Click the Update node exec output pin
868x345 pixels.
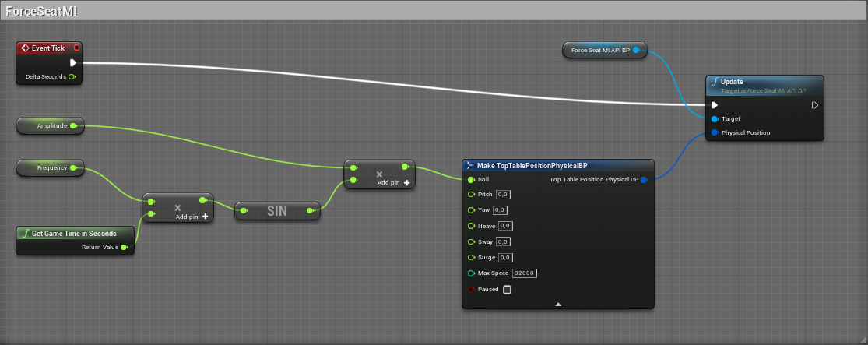point(815,104)
